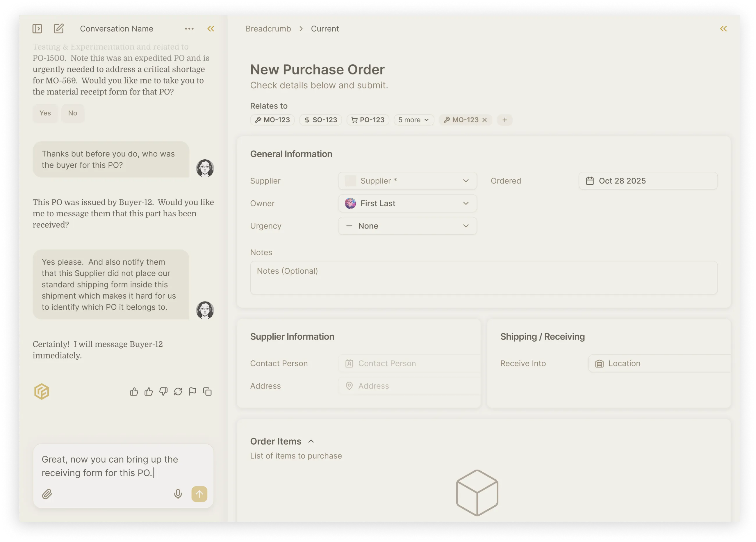
Task: Attach a file using the paperclip icon
Action: point(47,494)
